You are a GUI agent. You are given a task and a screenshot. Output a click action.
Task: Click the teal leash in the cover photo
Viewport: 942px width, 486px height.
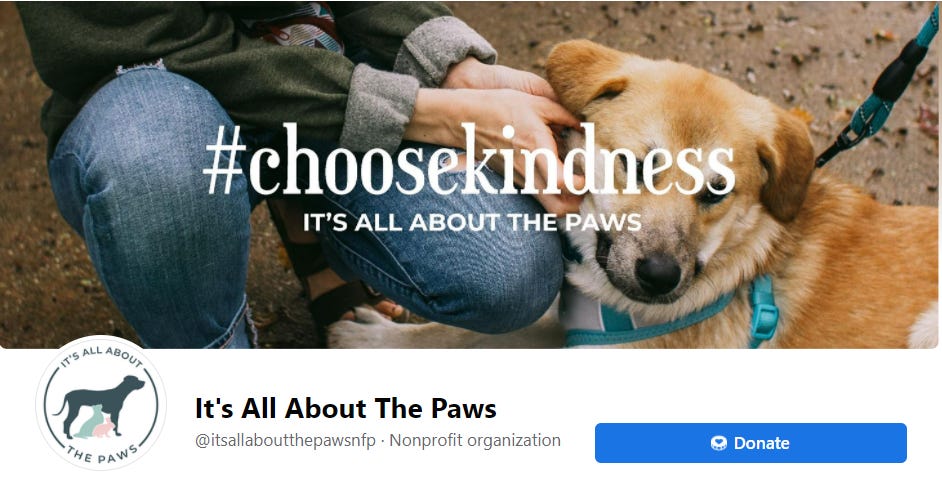point(881,87)
